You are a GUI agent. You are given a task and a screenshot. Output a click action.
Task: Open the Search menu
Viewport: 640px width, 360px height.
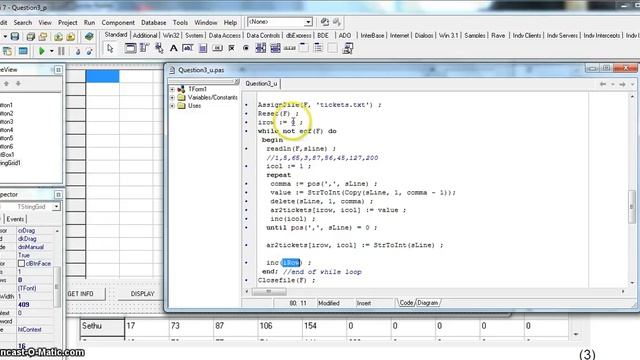coord(22,22)
